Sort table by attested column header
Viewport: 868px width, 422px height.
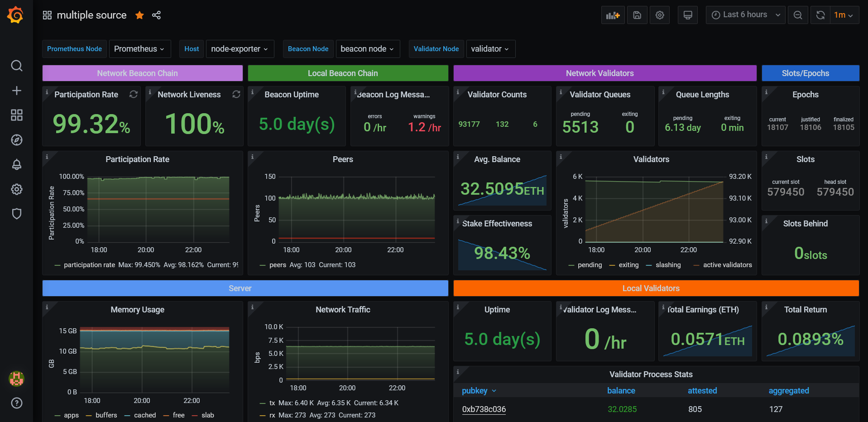click(702, 391)
